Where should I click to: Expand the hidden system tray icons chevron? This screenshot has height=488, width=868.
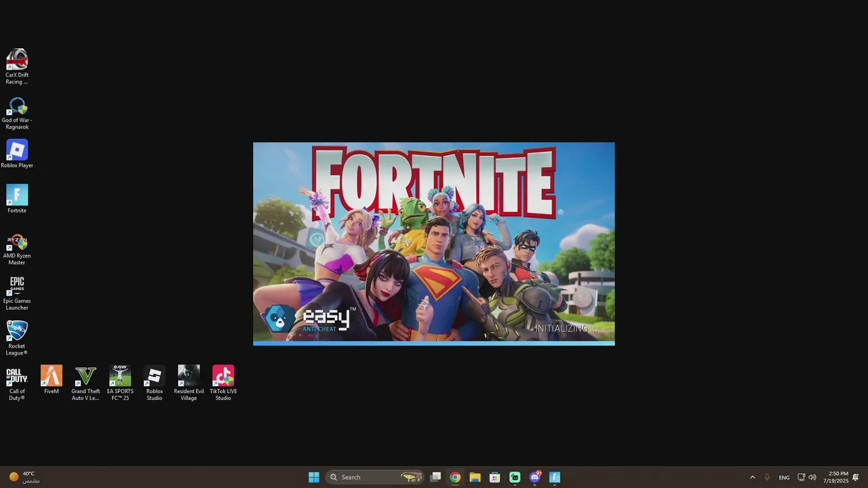(752, 477)
